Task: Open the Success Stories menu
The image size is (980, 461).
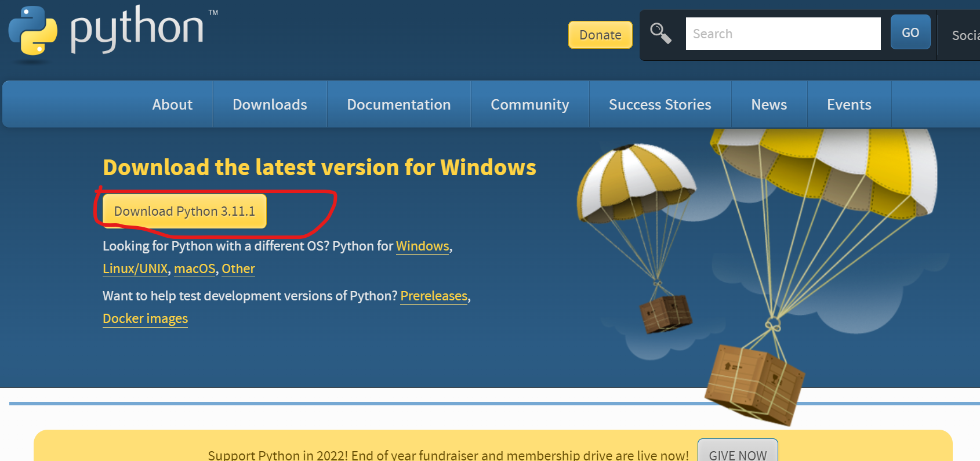Action: (x=660, y=104)
